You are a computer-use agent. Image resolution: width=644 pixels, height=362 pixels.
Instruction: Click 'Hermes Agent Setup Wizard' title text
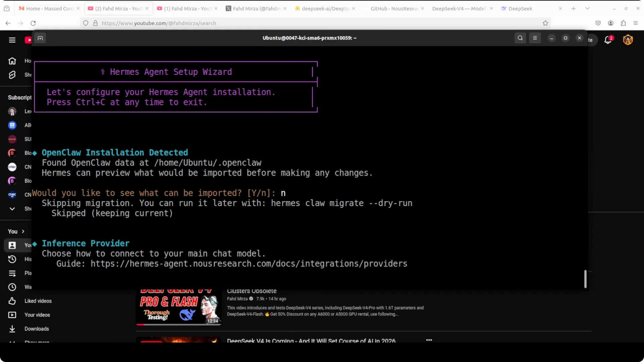point(171,72)
